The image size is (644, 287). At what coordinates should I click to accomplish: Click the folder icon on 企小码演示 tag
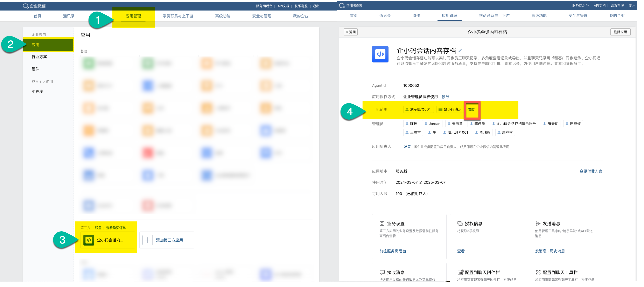(x=440, y=109)
